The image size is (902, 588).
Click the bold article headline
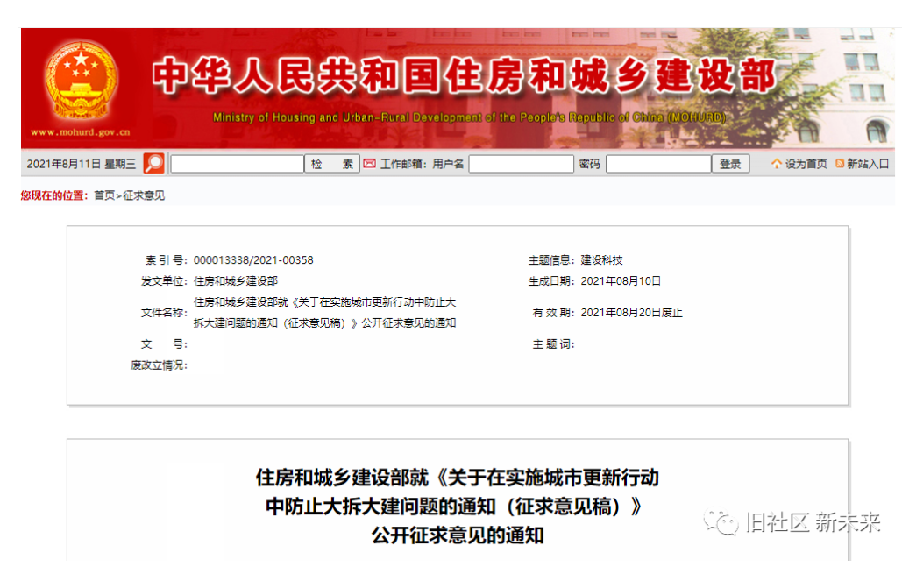457,506
